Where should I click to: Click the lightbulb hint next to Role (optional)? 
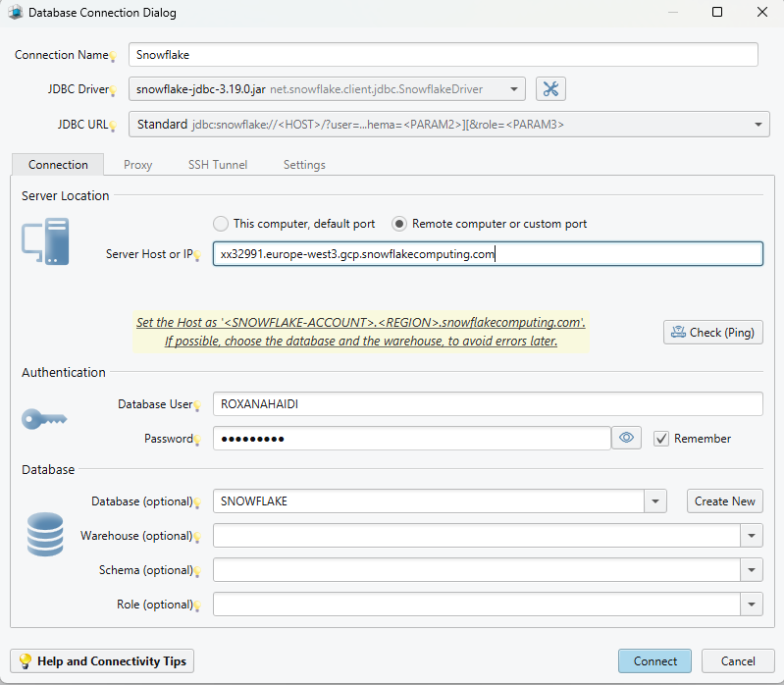tap(199, 606)
